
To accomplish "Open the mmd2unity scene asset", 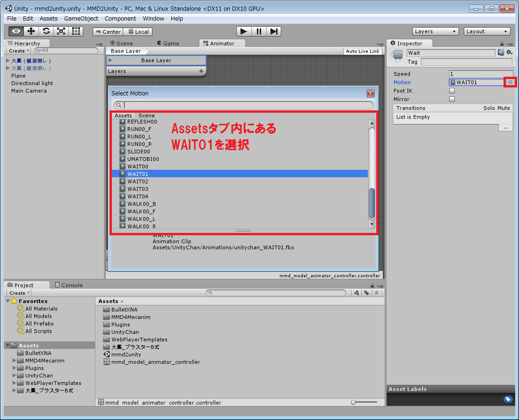I will (x=122, y=355).
